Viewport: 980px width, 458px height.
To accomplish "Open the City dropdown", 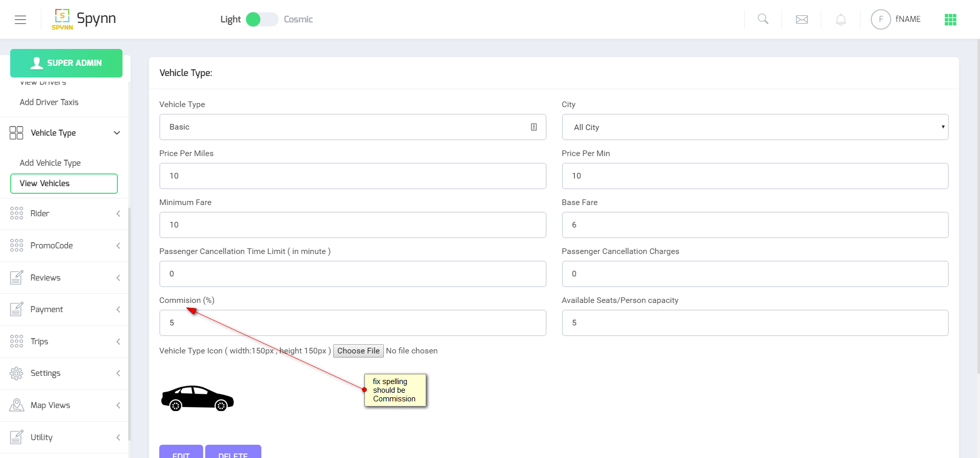I will click(755, 127).
